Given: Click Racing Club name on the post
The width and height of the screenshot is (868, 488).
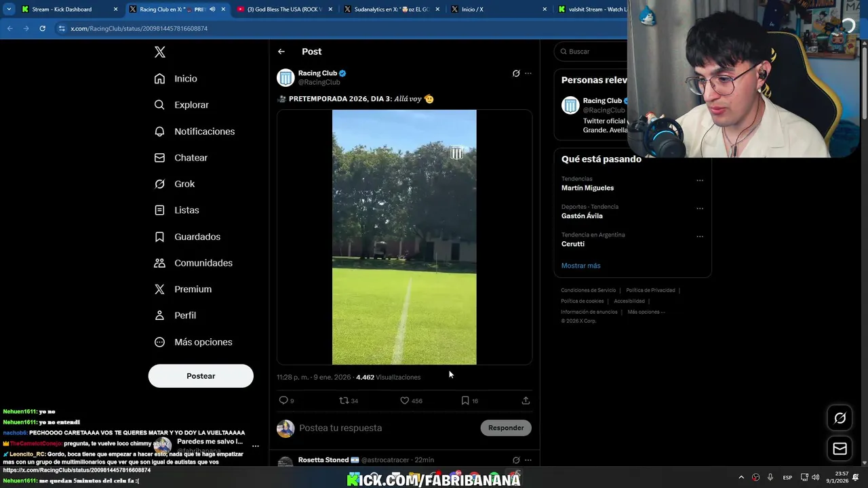Looking at the screenshot, I should pyautogui.click(x=317, y=73).
